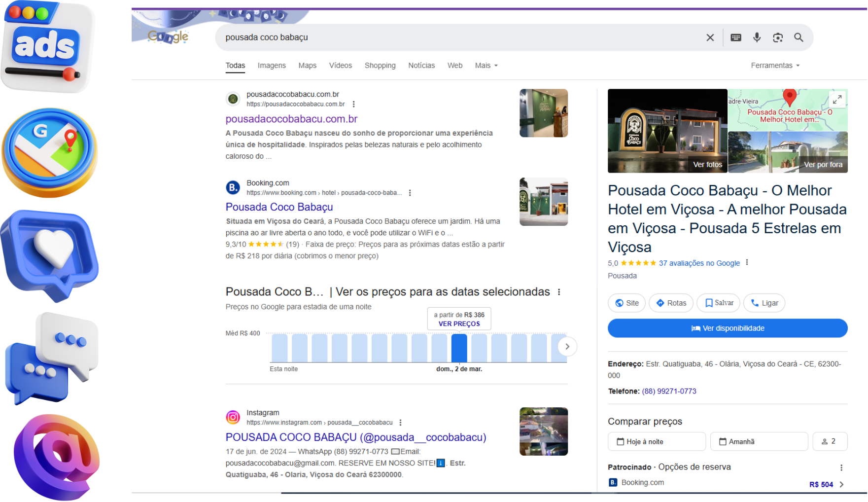Open options for price chart heading

pos(559,292)
